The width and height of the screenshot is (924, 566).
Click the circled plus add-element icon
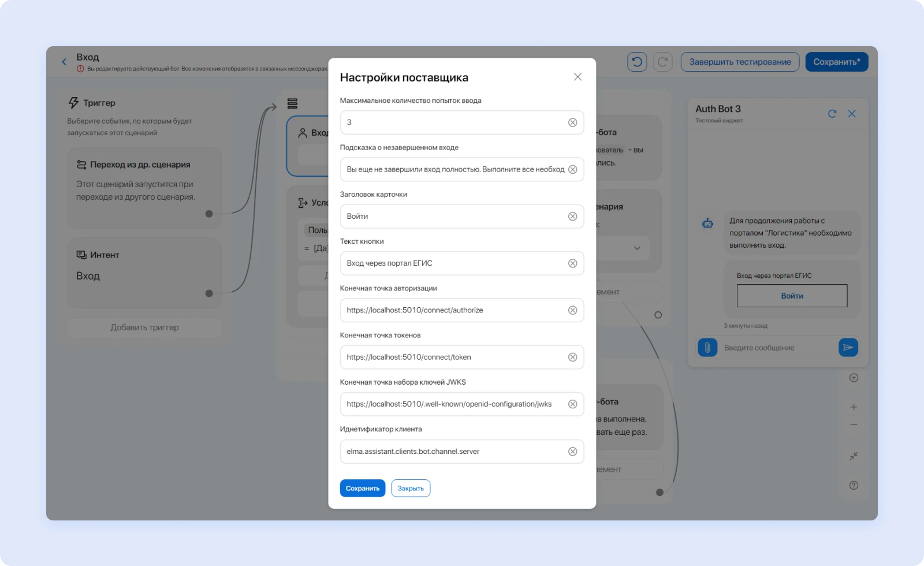tap(854, 377)
